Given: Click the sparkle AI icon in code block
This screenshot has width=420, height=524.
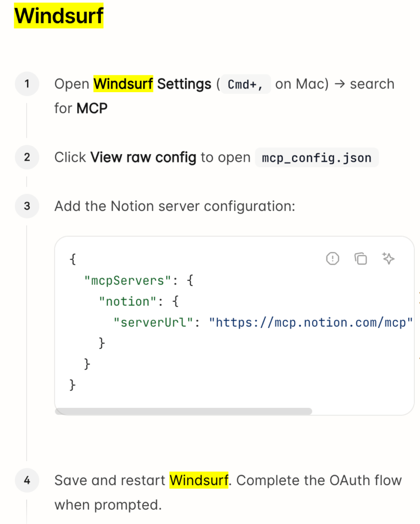Looking at the screenshot, I should [x=388, y=259].
